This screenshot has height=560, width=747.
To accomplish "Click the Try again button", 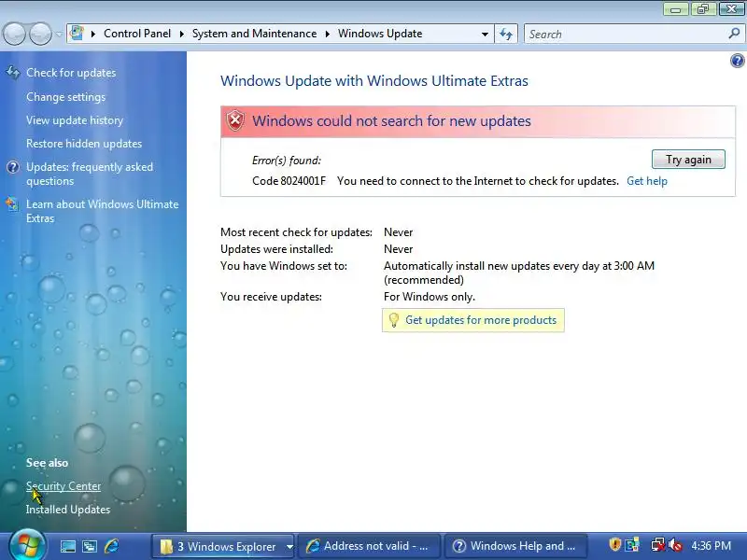I will pos(688,160).
